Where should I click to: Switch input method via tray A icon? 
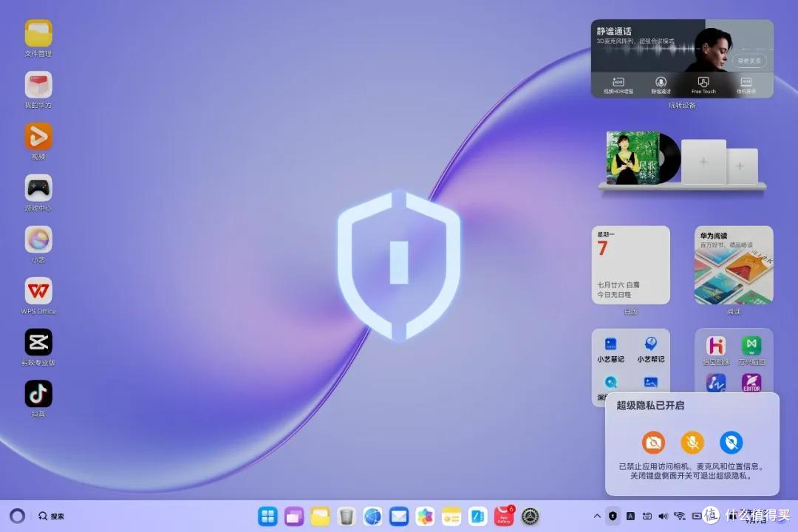coord(630,516)
